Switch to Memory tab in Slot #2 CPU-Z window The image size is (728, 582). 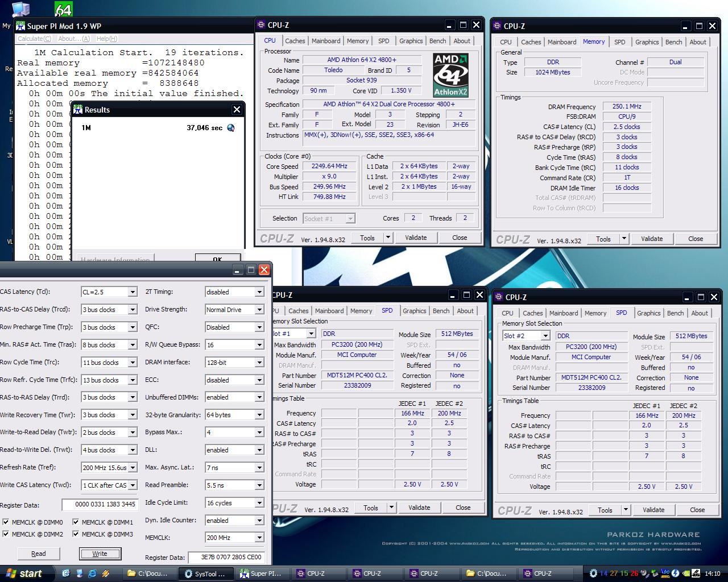point(595,313)
